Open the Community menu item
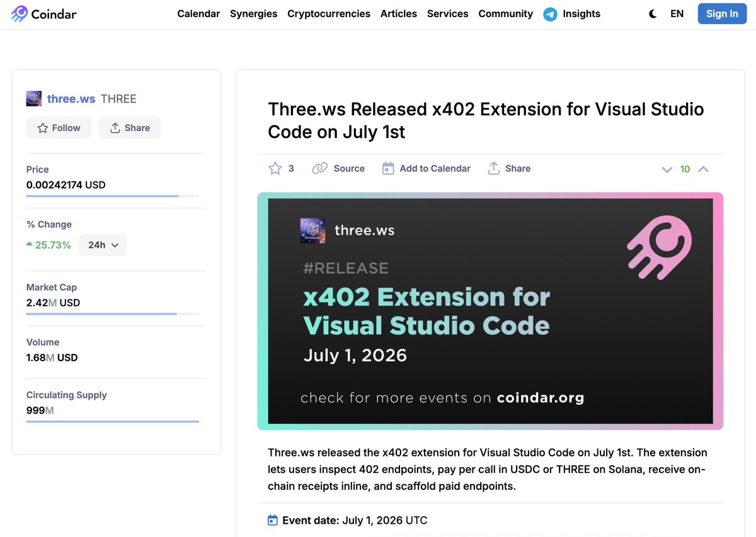Viewport: 756px width, 537px height. click(505, 13)
